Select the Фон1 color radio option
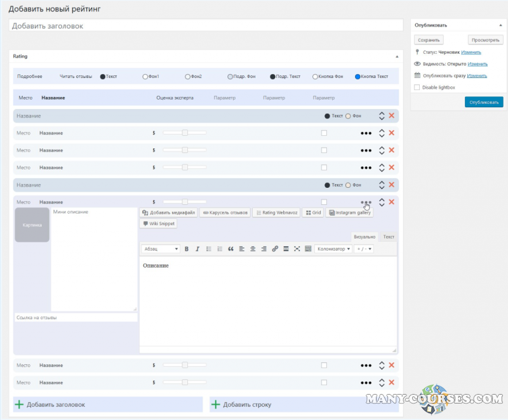Screen dimensions: 508x420 click(145, 77)
